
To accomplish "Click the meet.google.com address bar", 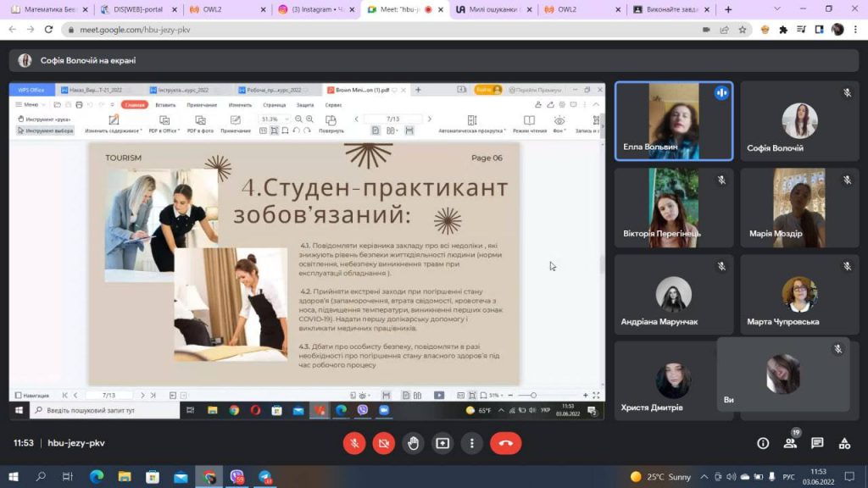I will pyautogui.click(x=381, y=29).
